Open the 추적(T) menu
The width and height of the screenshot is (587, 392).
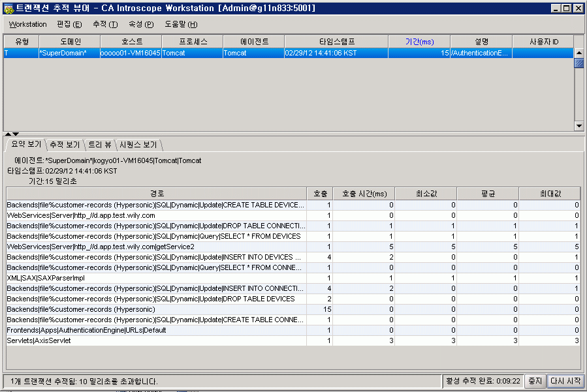pos(105,24)
